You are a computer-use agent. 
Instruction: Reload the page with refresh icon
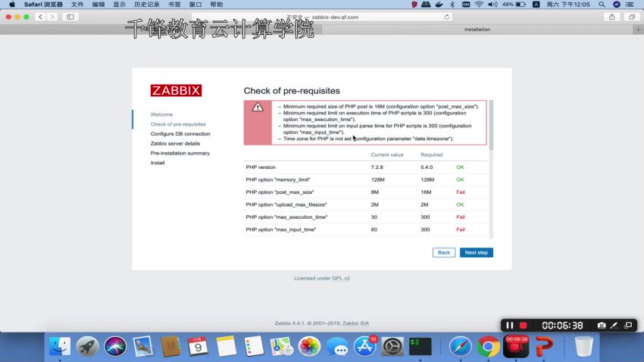[x=446, y=17]
